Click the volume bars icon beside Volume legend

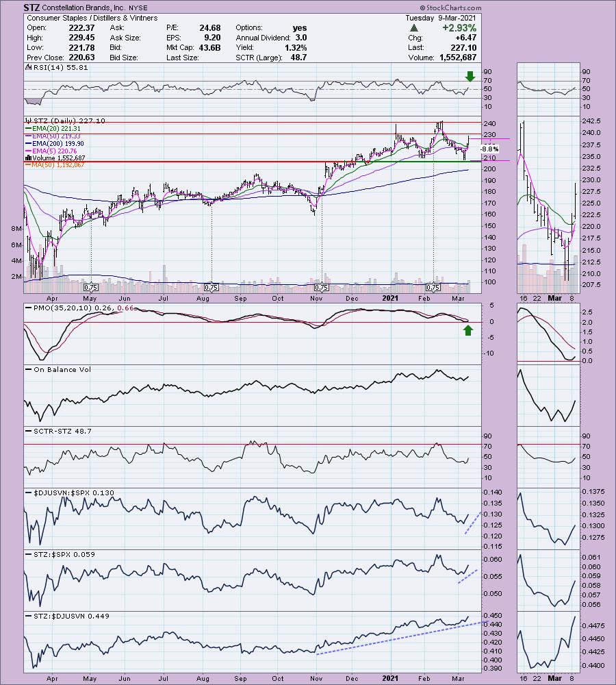click(x=28, y=158)
